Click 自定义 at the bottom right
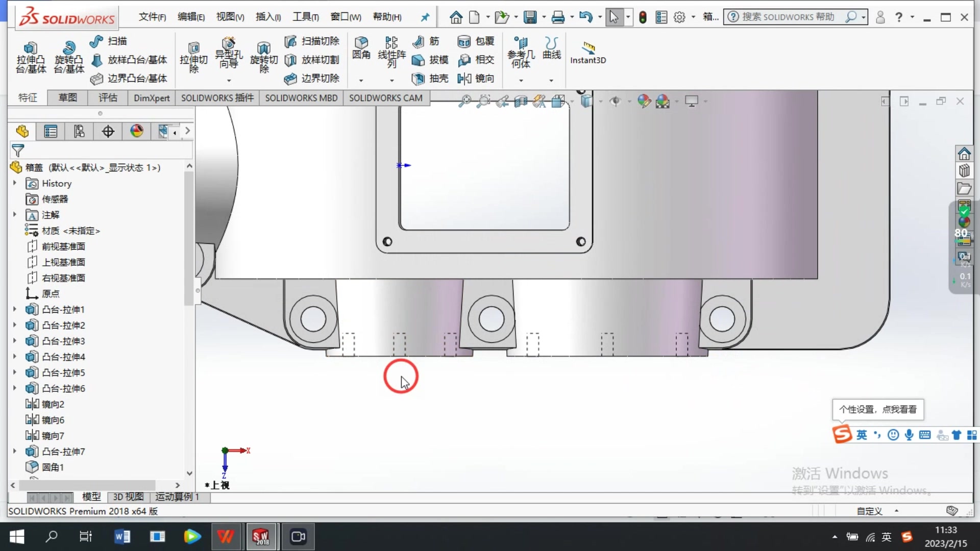Image resolution: width=980 pixels, height=551 pixels. tap(870, 511)
